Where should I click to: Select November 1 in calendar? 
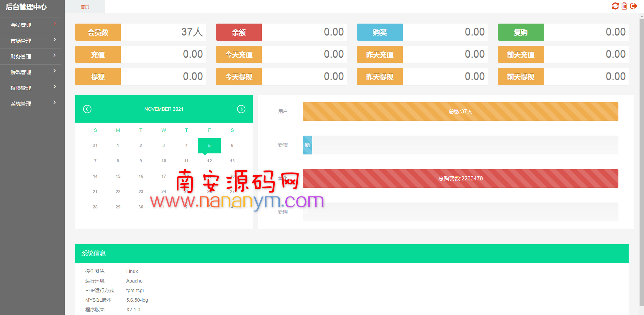[118, 146]
